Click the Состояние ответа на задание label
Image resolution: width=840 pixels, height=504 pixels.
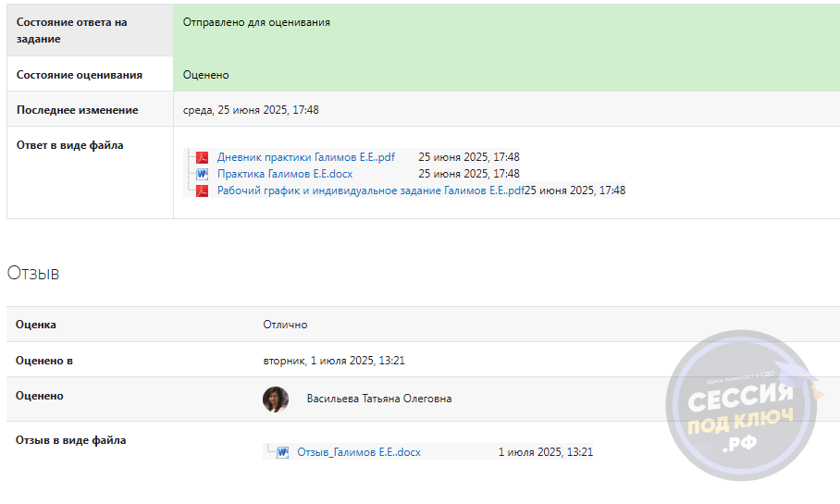72,31
